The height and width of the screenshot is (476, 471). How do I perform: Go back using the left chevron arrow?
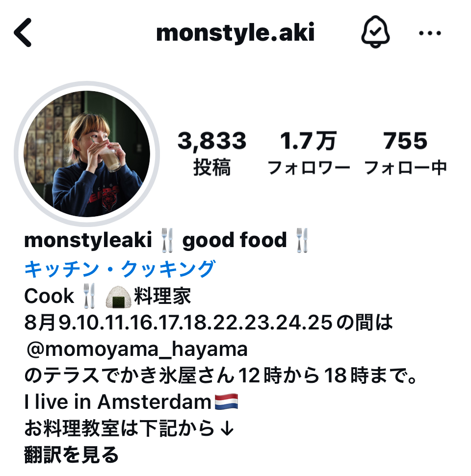[23, 32]
